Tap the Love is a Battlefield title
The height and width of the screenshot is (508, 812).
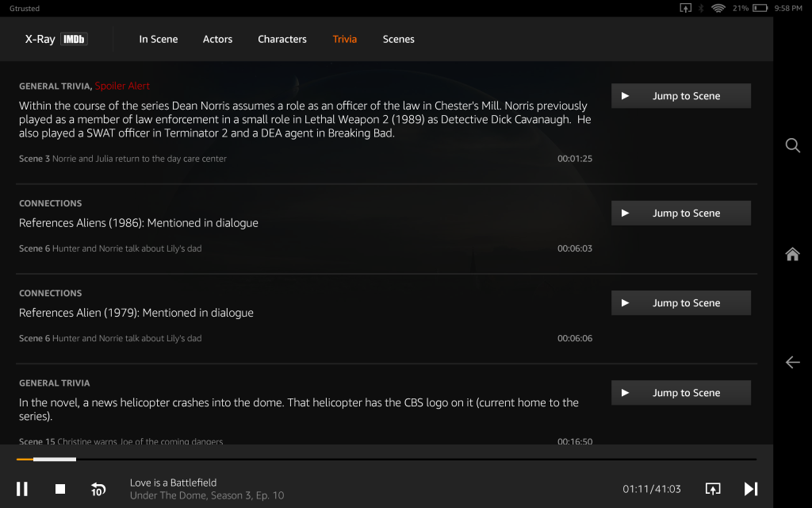coord(173,483)
